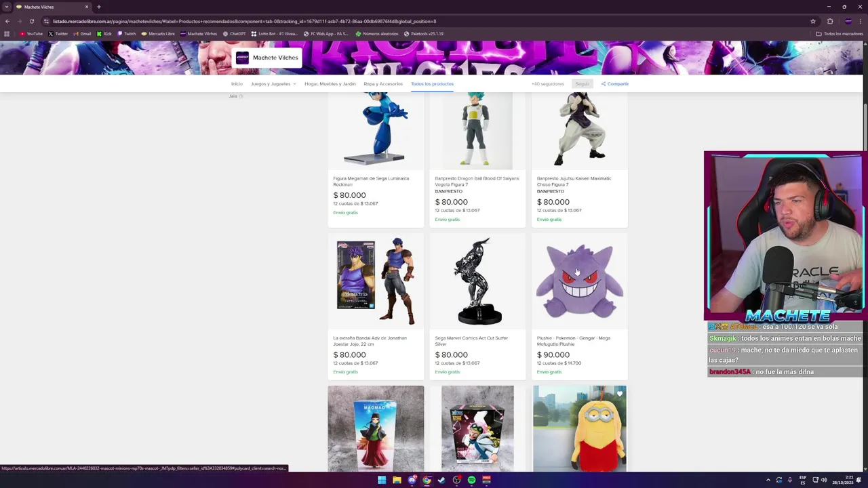Open the Mercado Libre bookmark

pos(158,34)
